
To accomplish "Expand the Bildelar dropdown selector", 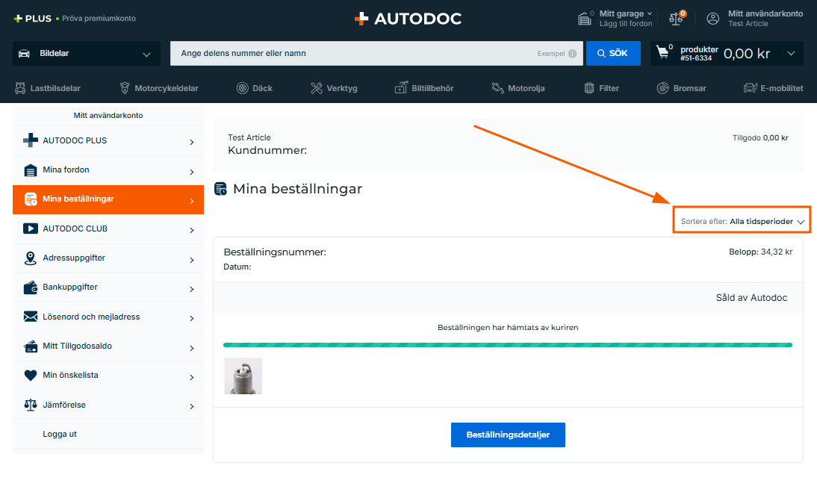I will [146, 54].
